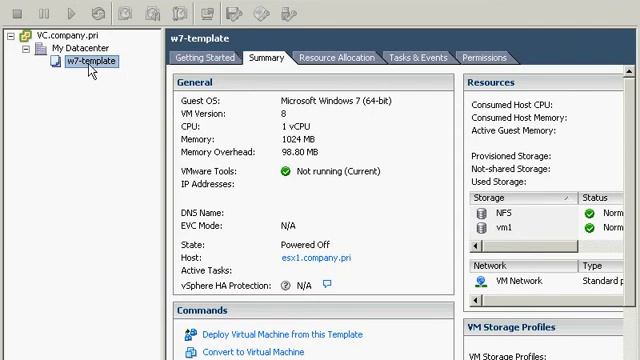This screenshot has width=640, height=360.
Task: Switch to the Getting Started tab
Action: coord(205,58)
